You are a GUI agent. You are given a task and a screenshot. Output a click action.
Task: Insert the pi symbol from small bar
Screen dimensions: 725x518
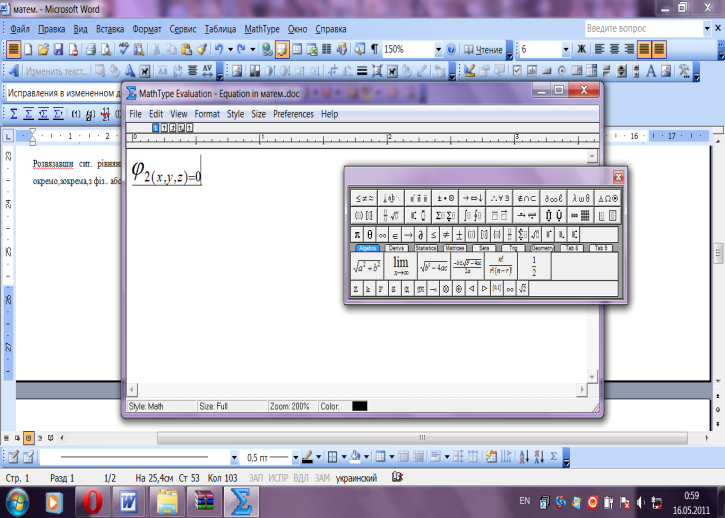pos(357,234)
